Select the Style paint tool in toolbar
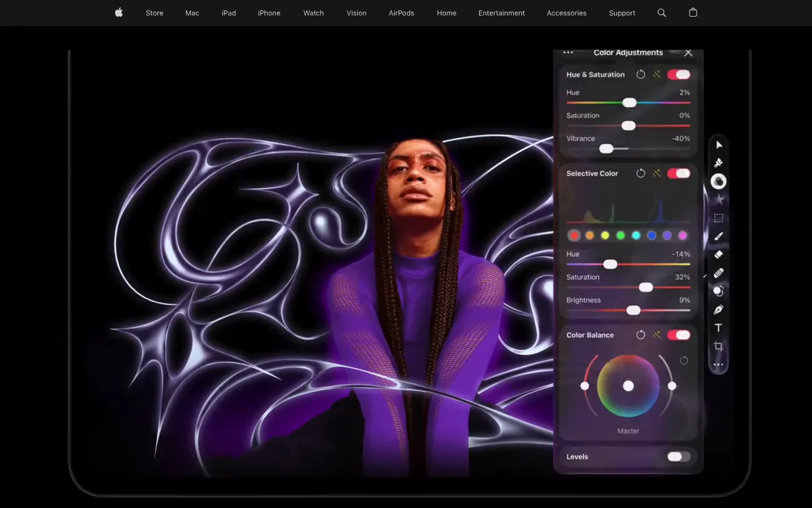The image size is (812, 508). [x=719, y=163]
